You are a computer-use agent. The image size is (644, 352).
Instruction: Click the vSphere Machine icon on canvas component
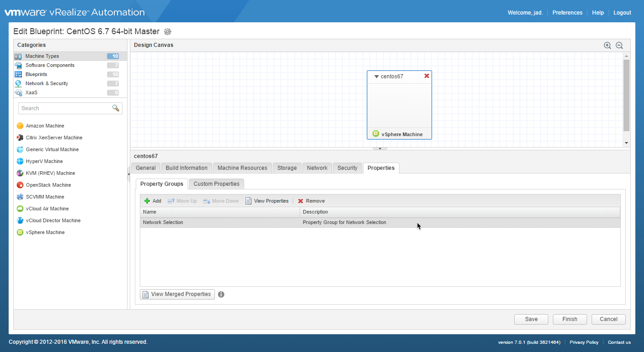click(376, 134)
